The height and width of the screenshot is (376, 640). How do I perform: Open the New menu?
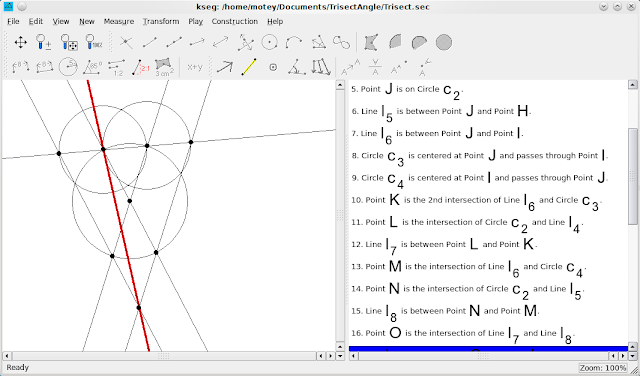(x=87, y=21)
